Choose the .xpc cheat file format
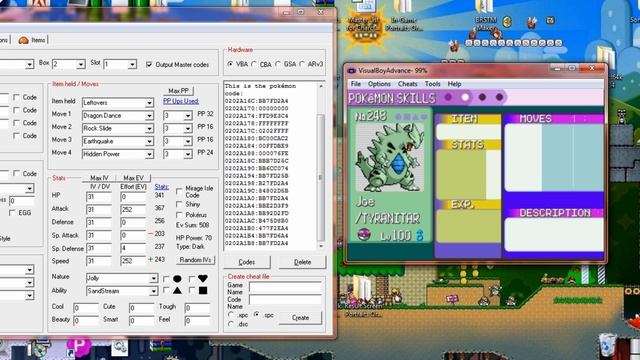 point(231,315)
